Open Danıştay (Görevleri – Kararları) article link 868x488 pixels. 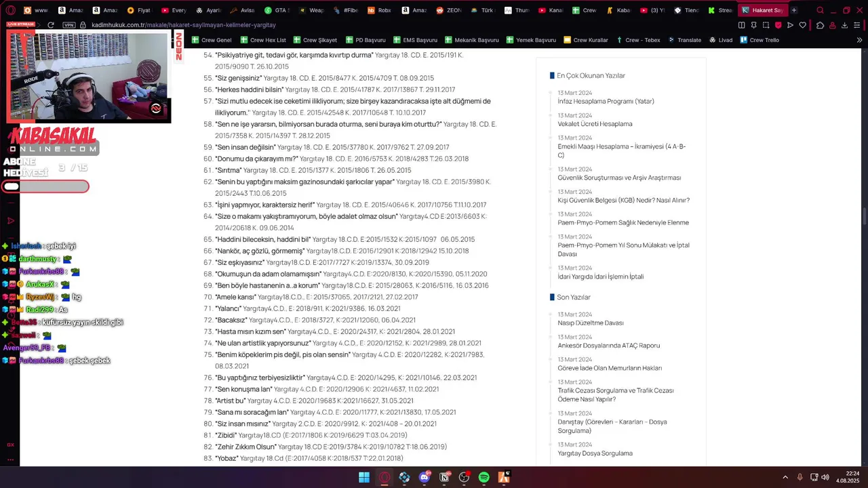pos(612,426)
